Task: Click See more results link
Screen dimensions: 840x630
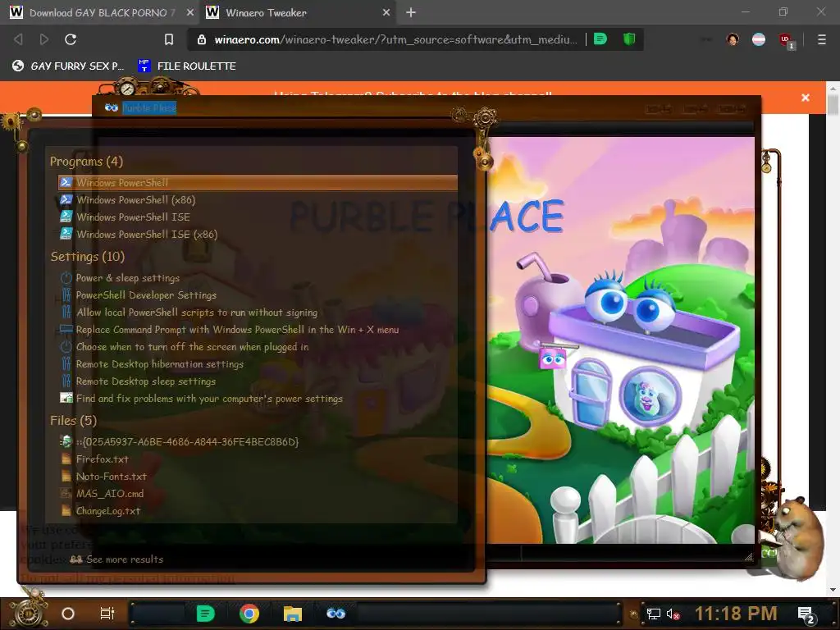Action: tap(116, 559)
